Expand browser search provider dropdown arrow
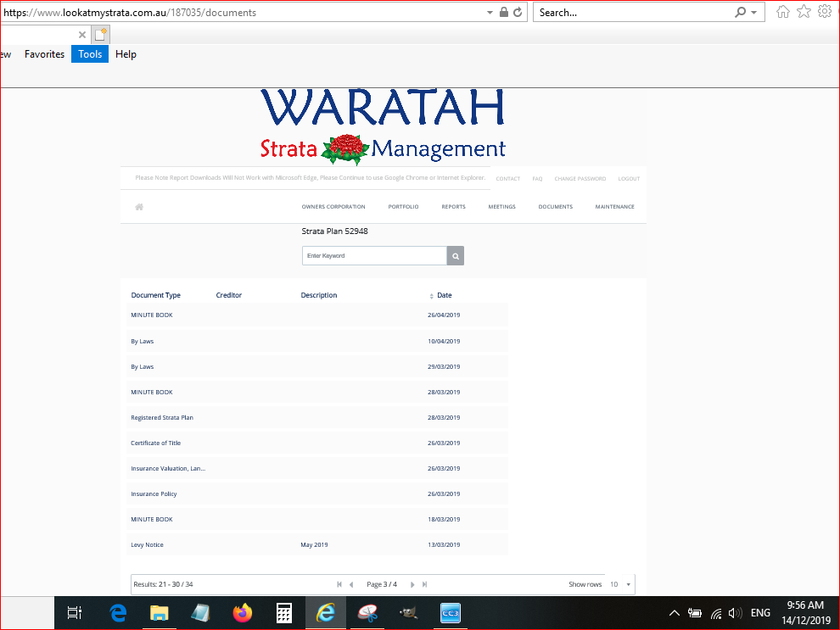Viewport: 840px width, 630px height. (x=754, y=13)
